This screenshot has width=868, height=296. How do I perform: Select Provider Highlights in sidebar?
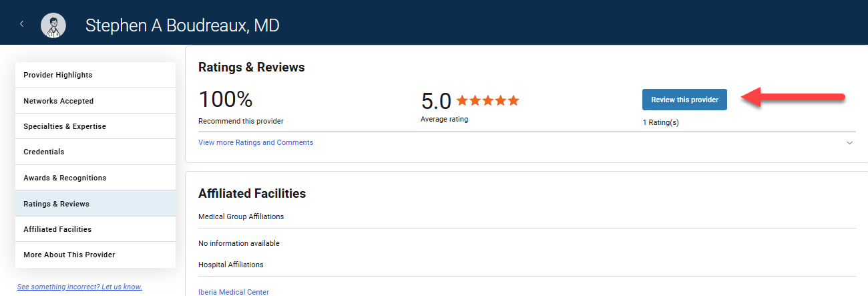[95, 75]
